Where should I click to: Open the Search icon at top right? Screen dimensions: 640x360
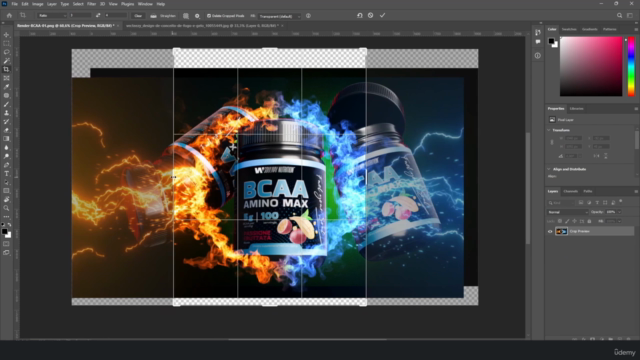point(619,16)
